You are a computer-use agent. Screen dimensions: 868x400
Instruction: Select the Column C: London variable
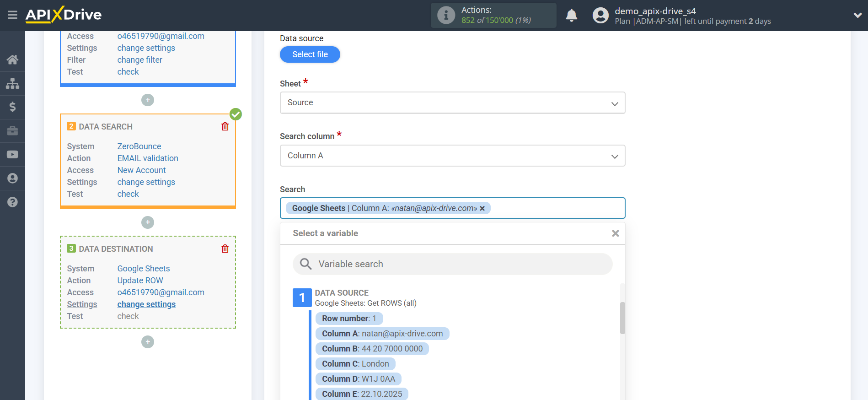pos(355,364)
